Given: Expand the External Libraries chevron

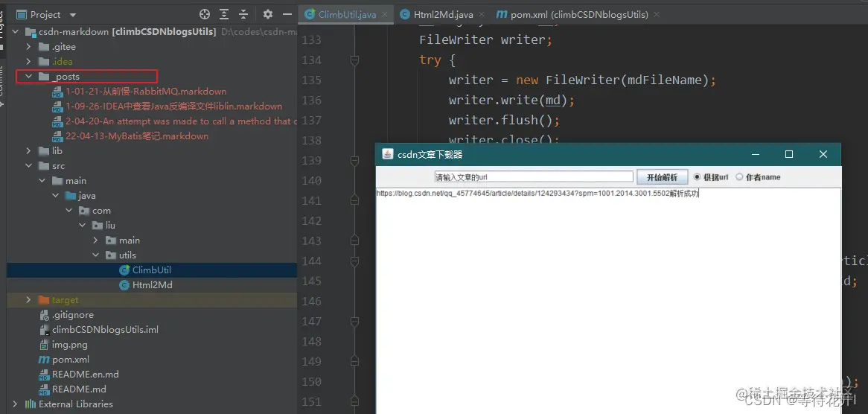Looking at the screenshot, I should [15, 404].
